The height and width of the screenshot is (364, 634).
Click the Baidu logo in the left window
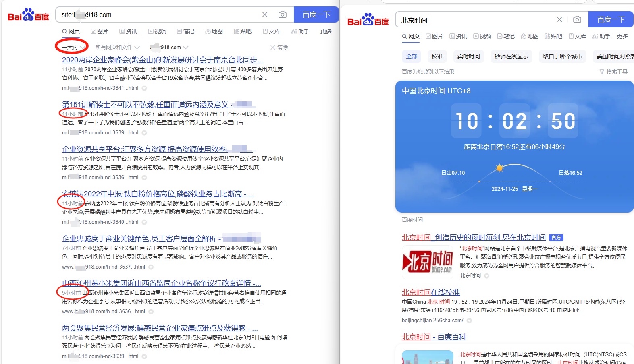pos(28,15)
